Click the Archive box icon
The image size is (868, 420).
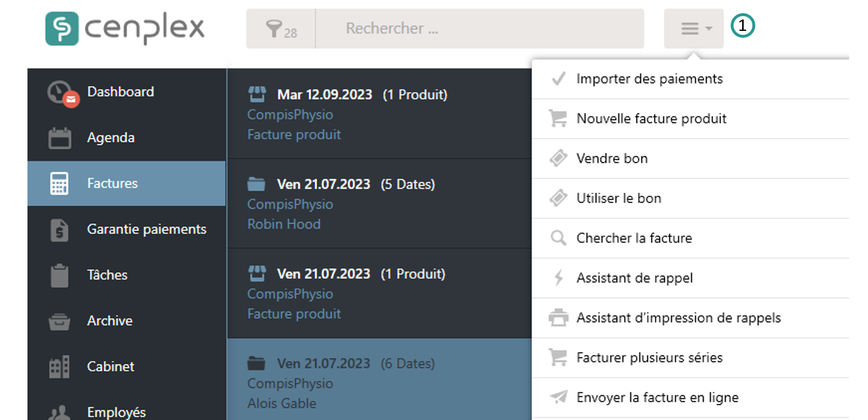pos(60,322)
